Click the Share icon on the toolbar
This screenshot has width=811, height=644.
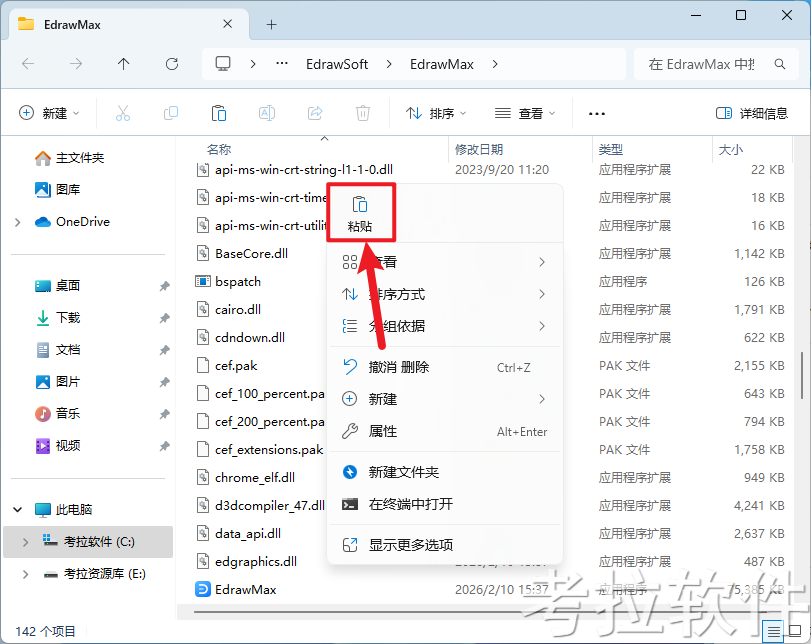[x=315, y=113]
